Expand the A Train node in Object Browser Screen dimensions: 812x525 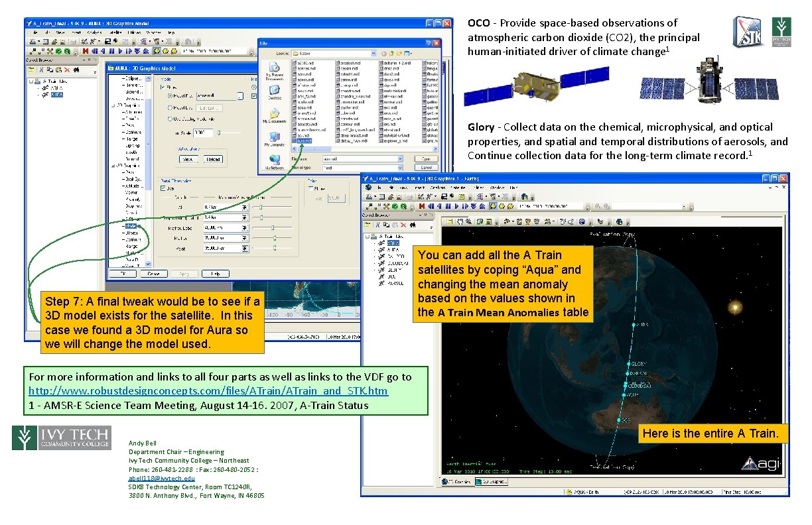pos(31,82)
